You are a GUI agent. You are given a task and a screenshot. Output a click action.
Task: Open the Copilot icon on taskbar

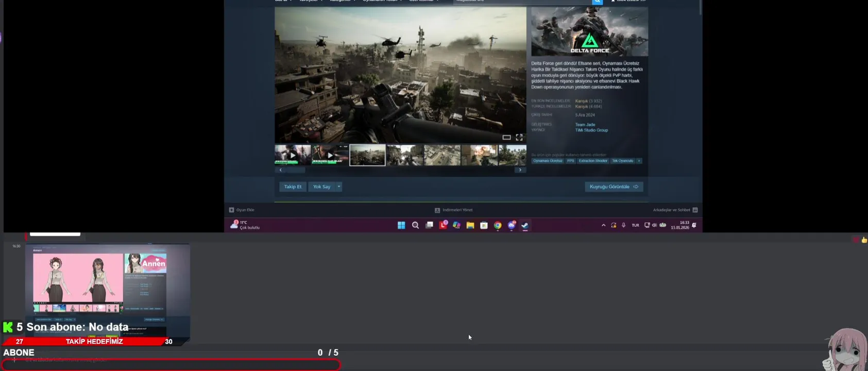click(456, 225)
